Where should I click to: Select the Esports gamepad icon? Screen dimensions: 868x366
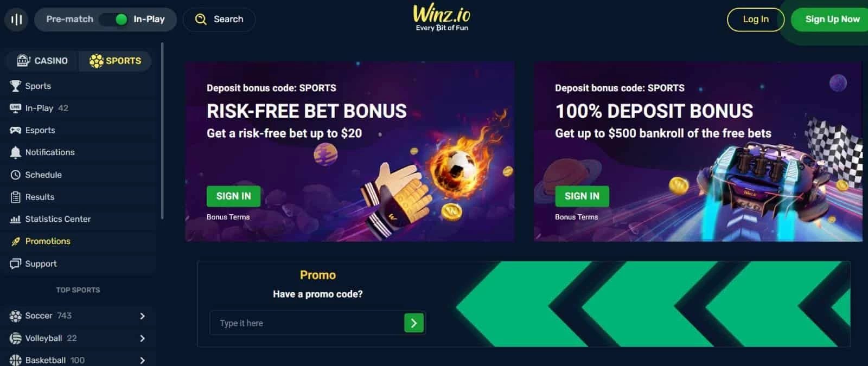point(15,131)
